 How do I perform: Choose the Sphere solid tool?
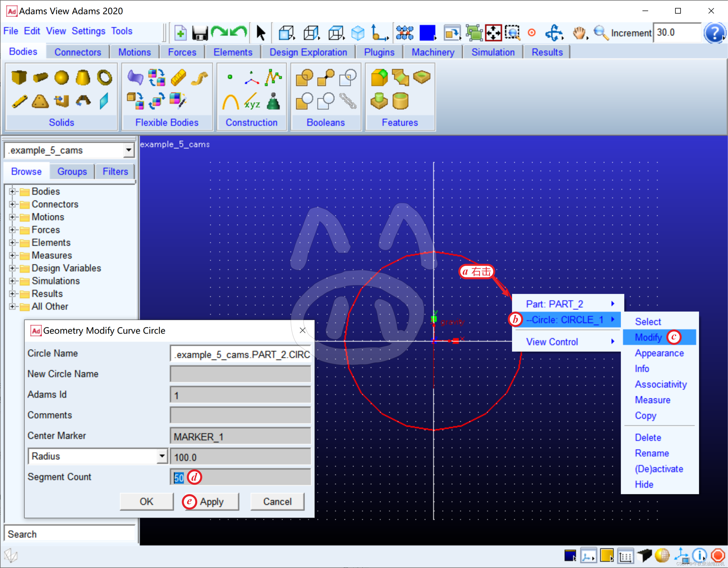click(x=61, y=77)
